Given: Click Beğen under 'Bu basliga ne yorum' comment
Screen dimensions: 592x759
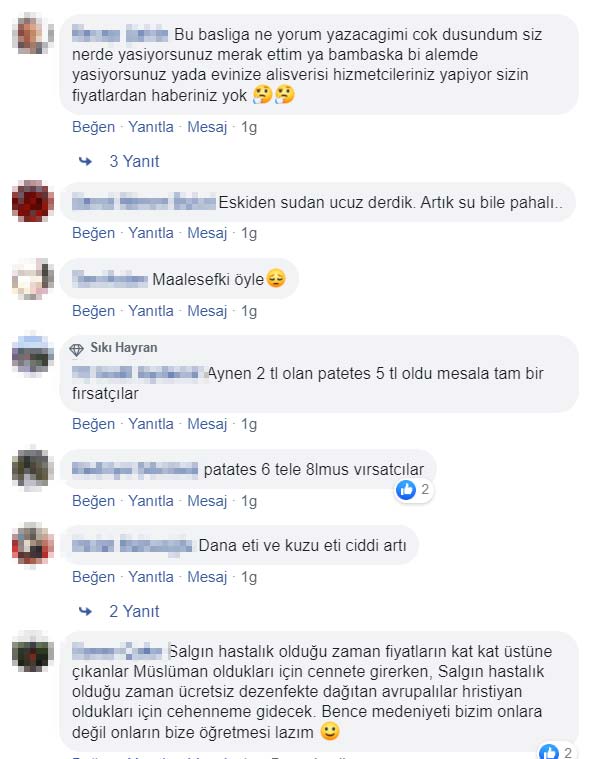Looking at the screenshot, I should (93, 127).
